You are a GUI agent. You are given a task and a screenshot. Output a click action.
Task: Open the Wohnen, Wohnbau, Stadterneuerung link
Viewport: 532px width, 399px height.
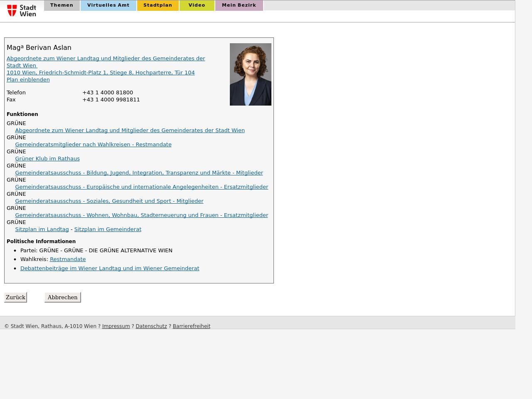coord(141,215)
